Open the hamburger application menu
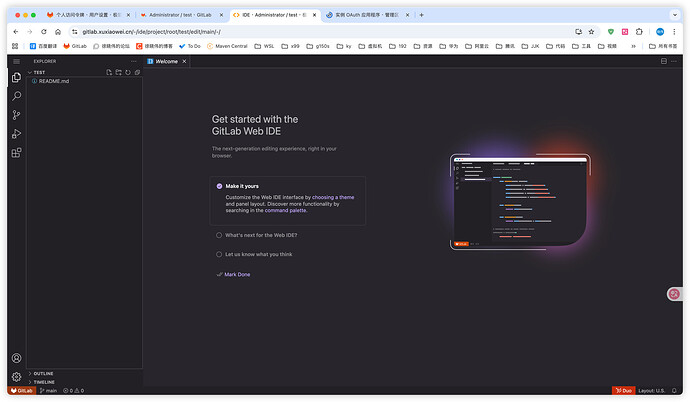The image size is (690, 402). (16, 61)
